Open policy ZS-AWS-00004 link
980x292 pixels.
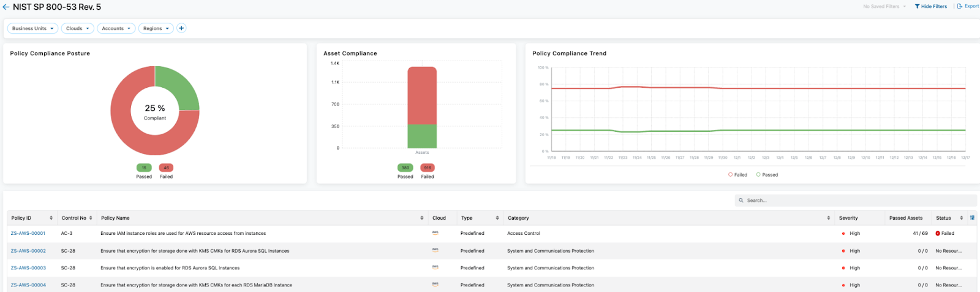click(x=28, y=285)
